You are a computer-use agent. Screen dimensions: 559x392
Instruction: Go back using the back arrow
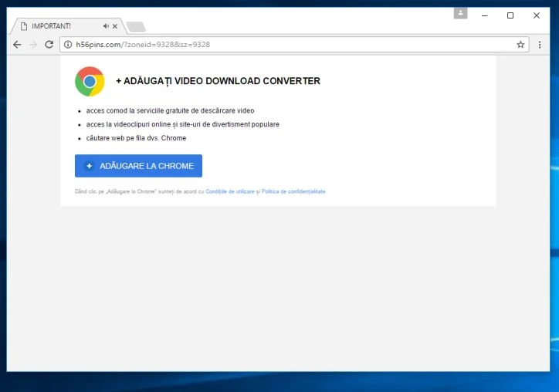17,45
